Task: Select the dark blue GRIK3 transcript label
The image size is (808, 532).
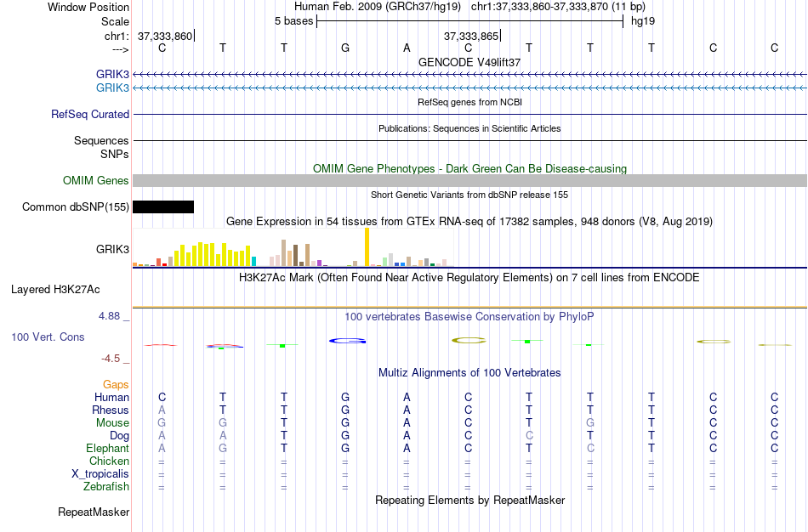Action: [112, 75]
